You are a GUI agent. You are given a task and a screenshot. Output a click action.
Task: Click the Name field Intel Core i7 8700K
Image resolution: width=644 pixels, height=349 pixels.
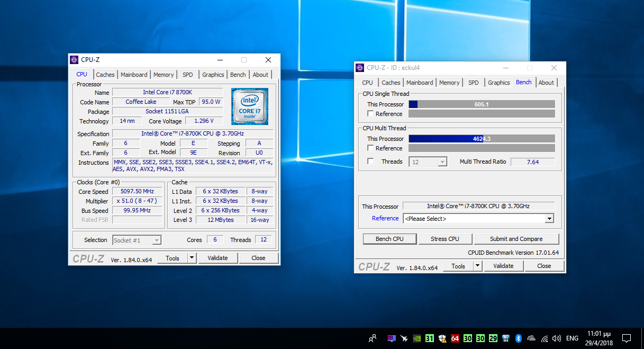(168, 93)
